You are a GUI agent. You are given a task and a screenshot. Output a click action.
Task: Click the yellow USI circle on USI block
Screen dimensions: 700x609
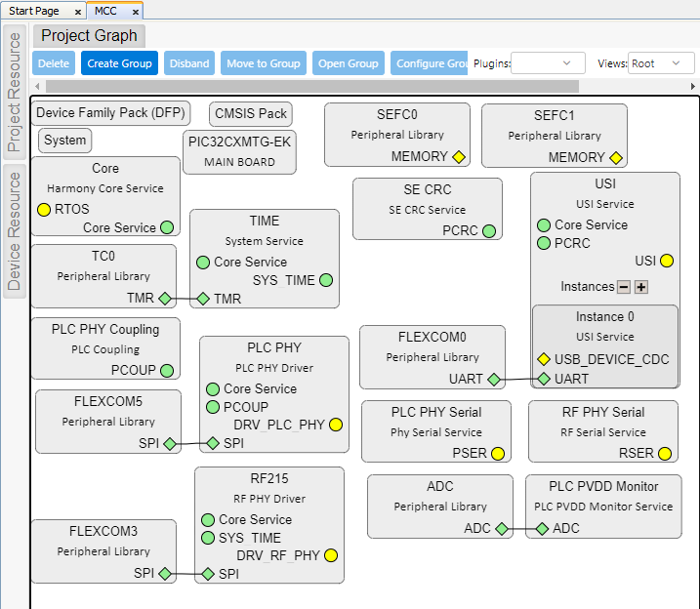tap(667, 261)
